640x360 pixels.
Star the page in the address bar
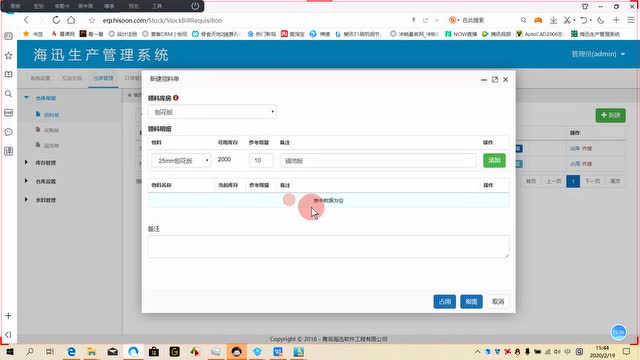pyautogui.click(x=92, y=20)
